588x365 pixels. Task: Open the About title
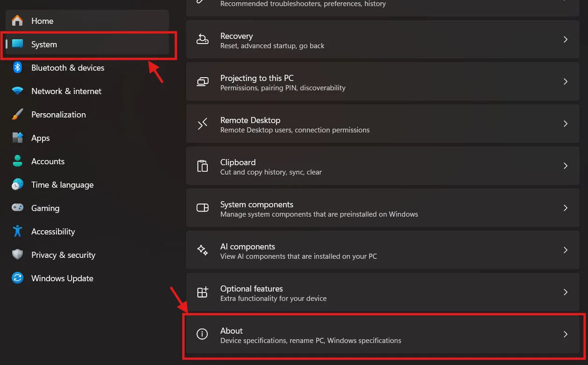232,331
